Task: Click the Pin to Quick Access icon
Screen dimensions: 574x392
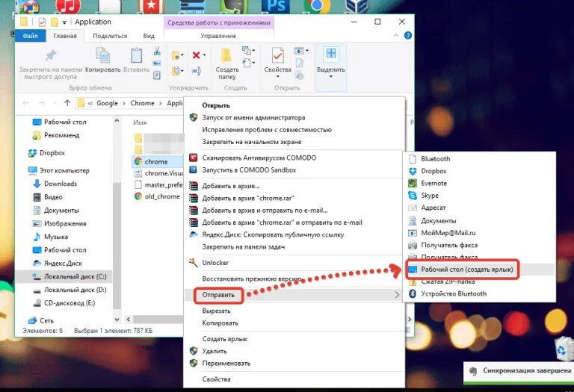Action: [x=51, y=55]
